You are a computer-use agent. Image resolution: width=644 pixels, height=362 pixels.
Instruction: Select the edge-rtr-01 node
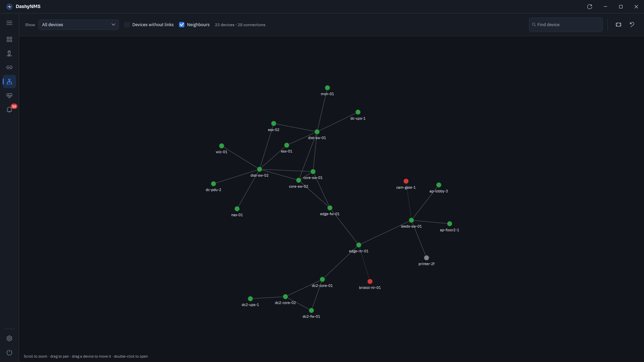click(x=359, y=245)
